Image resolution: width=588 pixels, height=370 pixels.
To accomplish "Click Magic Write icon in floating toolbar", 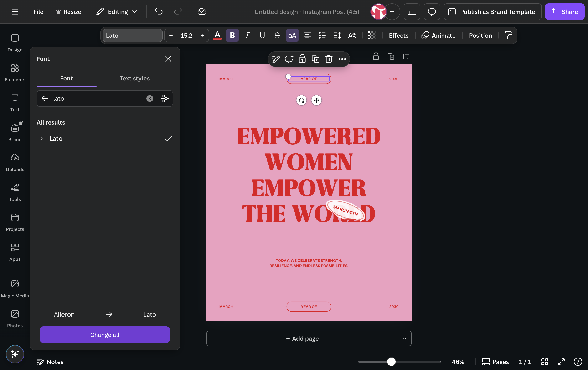I will (x=275, y=59).
